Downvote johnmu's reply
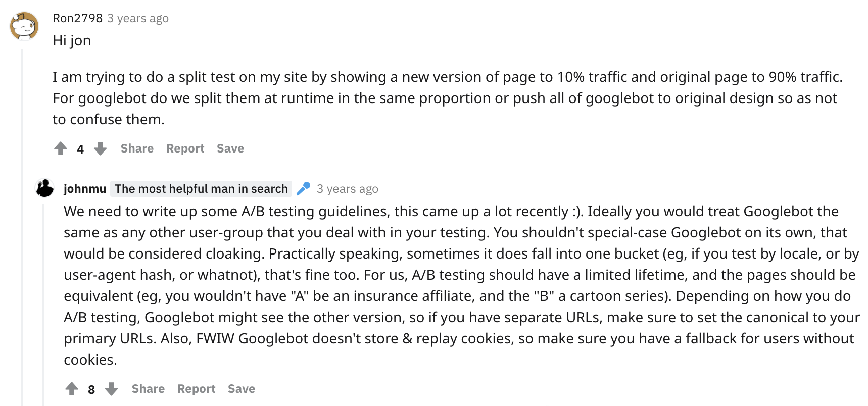 pyautogui.click(x=112, y=389)
